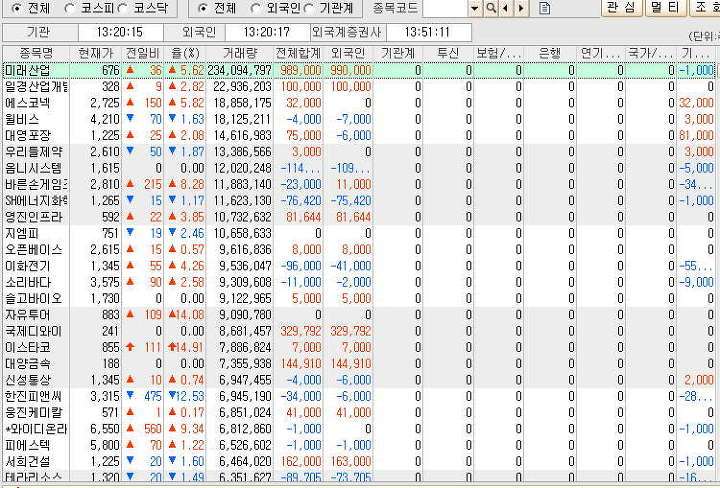This screenshot has width=720, height=488.
Task: Select the 대영포장 stock name
Action: [x=28, y=135]
